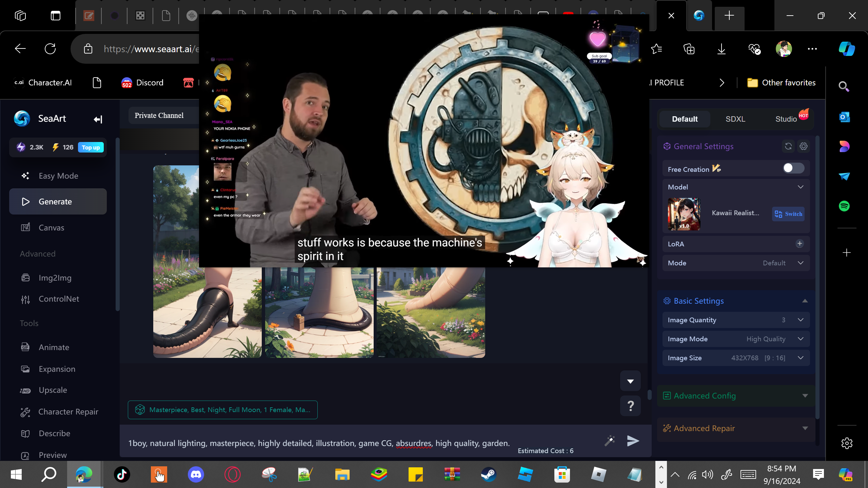Collapse the SeaArt sidebar
The image size is (868, 488).
(x=98, y=119)
